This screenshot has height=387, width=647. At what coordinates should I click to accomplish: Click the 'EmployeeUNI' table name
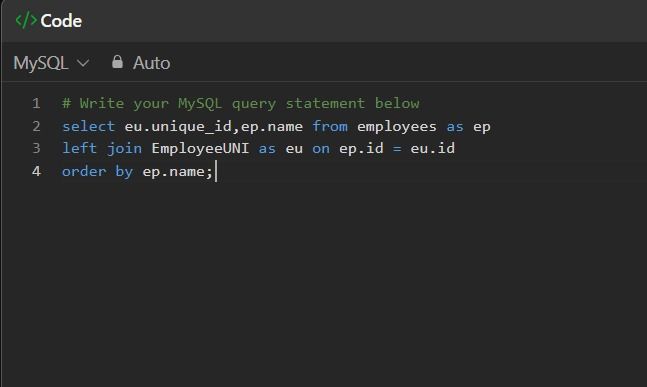[200, 148]
